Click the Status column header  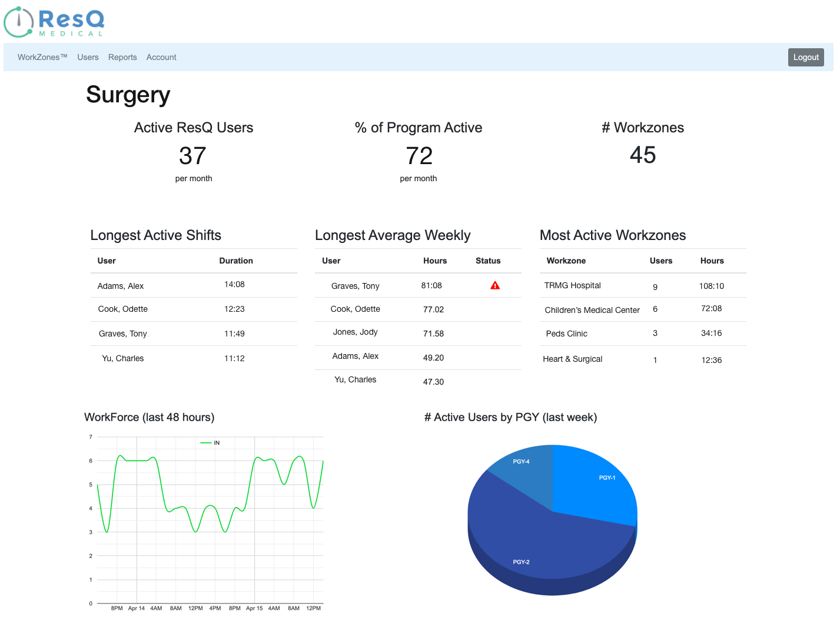(488, 261)
